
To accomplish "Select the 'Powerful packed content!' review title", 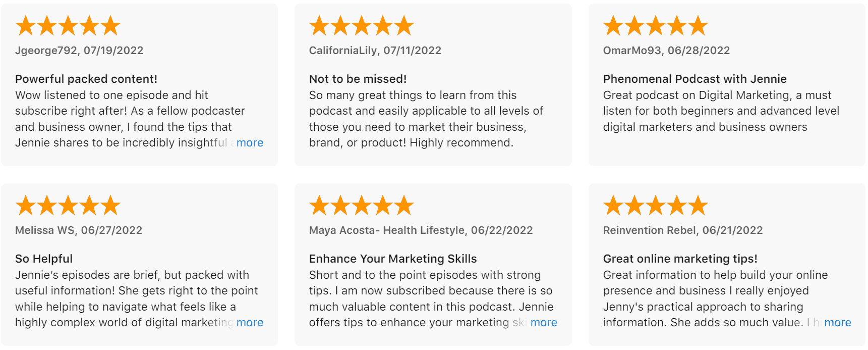I will pyautogui.click(x=86, y=79).
